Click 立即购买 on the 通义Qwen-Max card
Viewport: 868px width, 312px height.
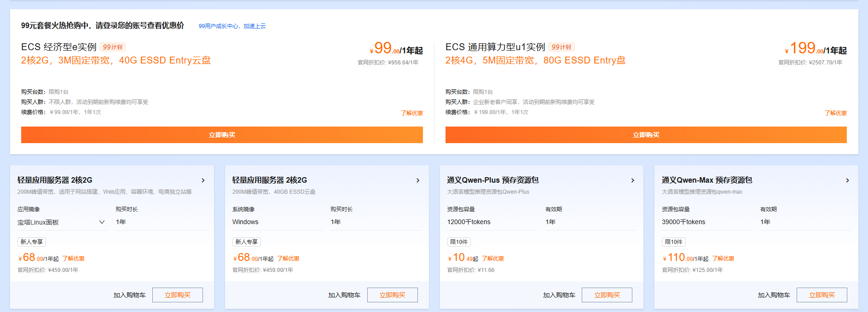pyautogui.click(x=822, y=295)
